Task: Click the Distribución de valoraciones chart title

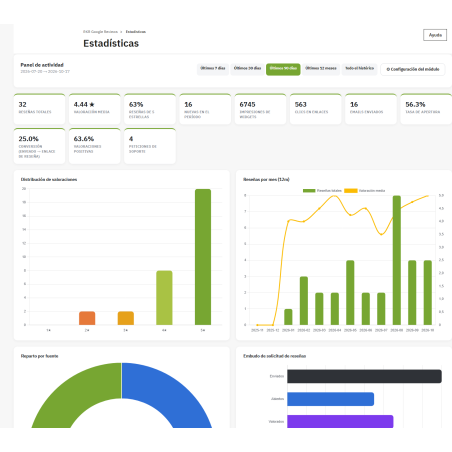Action: (49, 179)
